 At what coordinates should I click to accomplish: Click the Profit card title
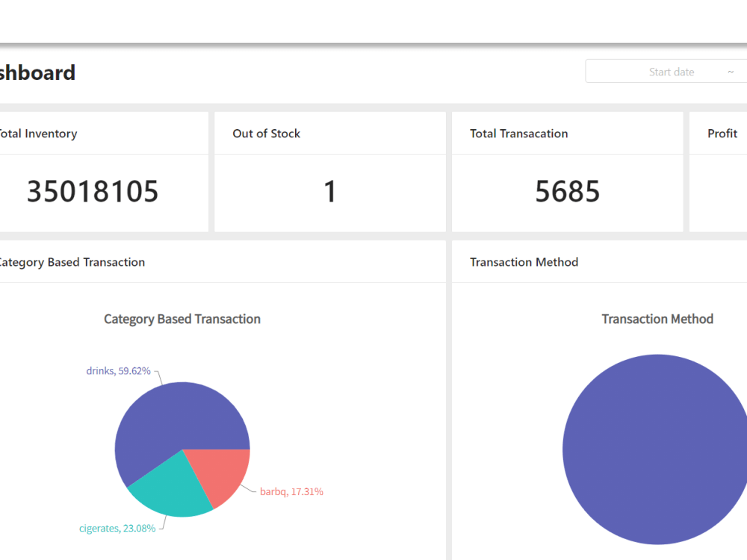[x=722, y=134]
